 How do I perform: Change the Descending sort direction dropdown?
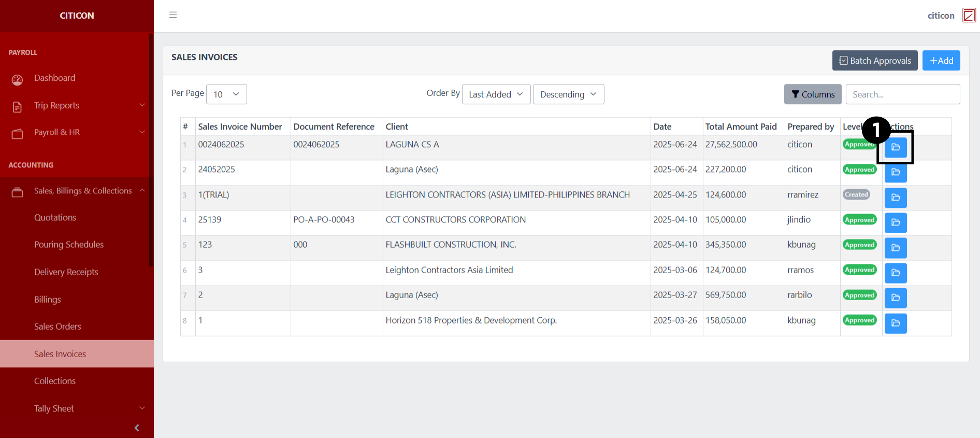[x=568, y=94]
